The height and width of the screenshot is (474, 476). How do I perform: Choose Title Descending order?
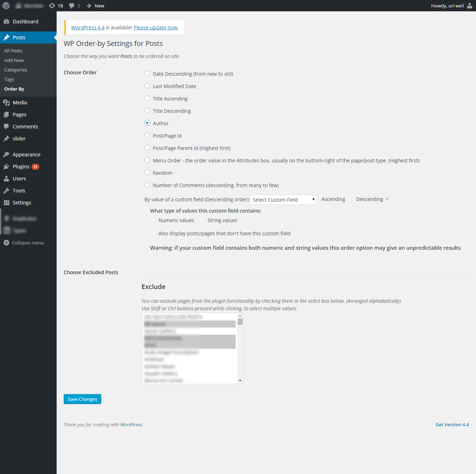click(x=147, y=110)
